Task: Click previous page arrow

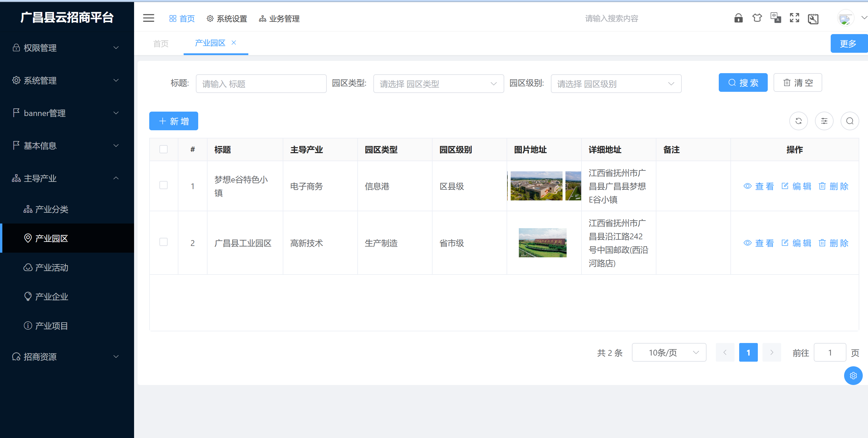Action: [x=725, y=352]
